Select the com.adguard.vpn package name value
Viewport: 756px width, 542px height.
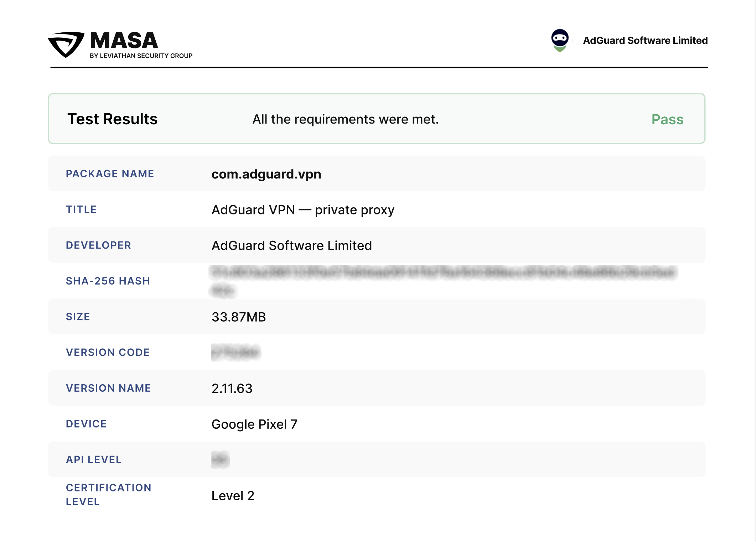[x=266, y=174]
